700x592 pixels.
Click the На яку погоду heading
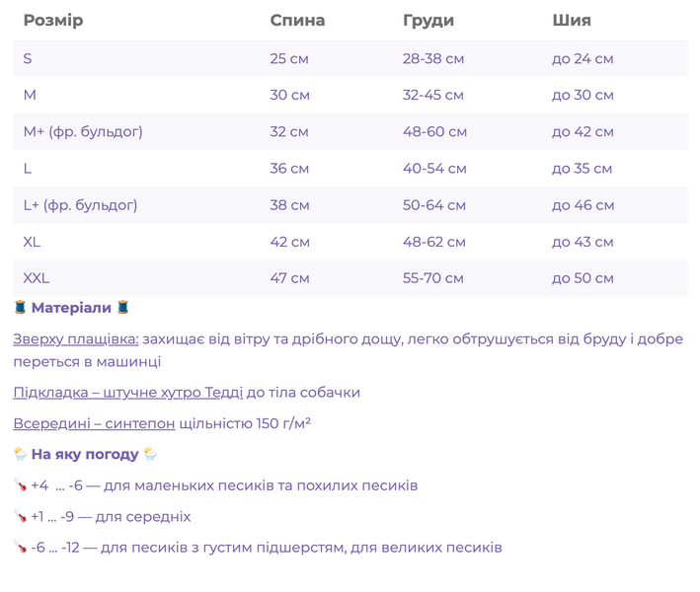click(x=85, y=455)
